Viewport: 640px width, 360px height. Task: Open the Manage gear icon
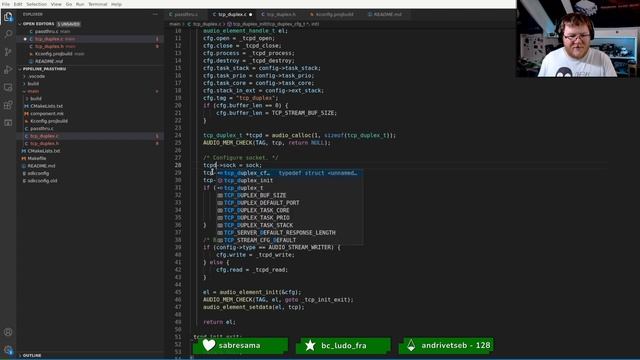coord(8,350)
